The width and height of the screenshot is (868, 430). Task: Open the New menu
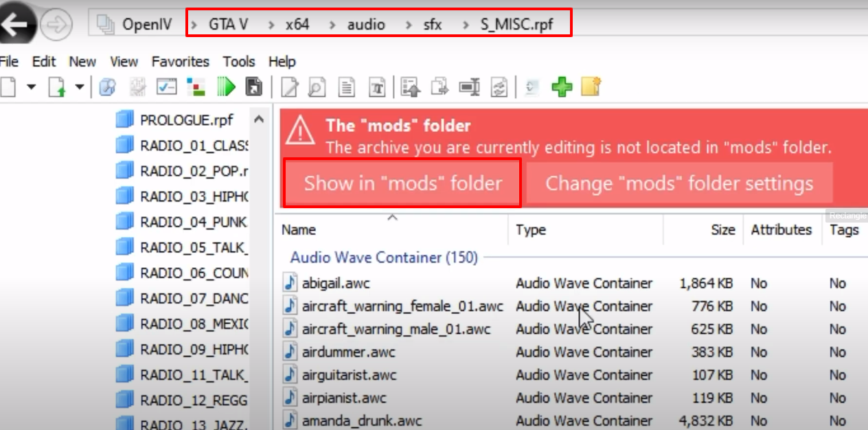pos(82,62)
